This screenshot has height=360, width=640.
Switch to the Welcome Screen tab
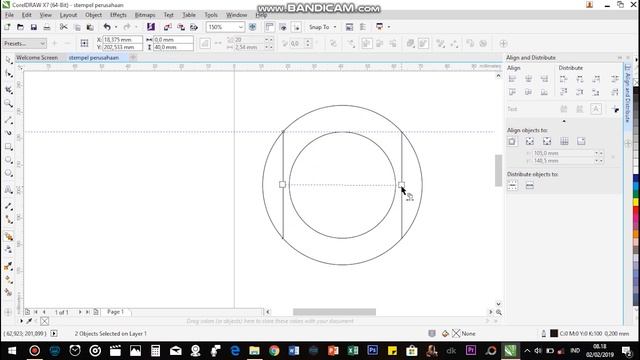click(37, 58)
